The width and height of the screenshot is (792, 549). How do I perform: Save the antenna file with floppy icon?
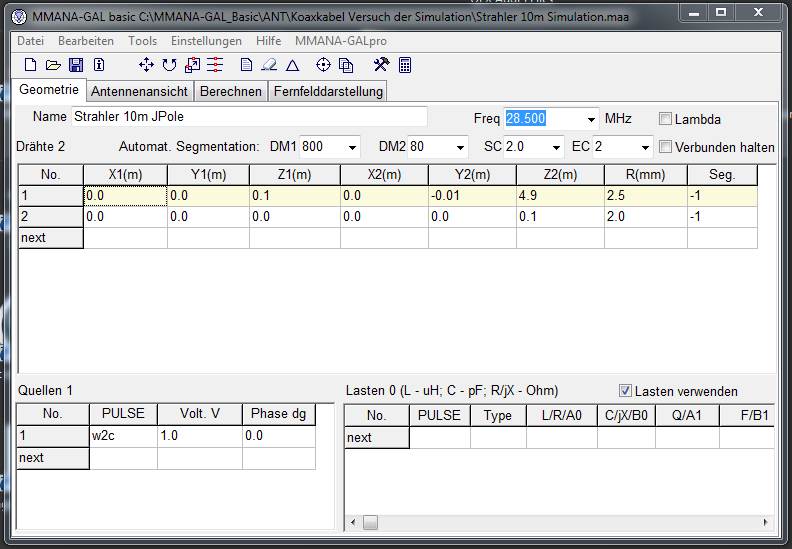(x=76, y=65)
